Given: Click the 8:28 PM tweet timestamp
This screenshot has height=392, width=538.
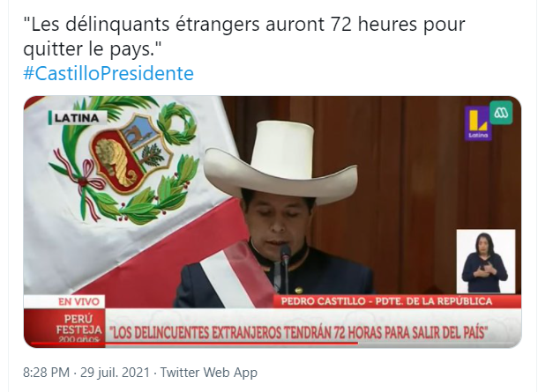Looking at the screenshot, I should tap(46, 373).
